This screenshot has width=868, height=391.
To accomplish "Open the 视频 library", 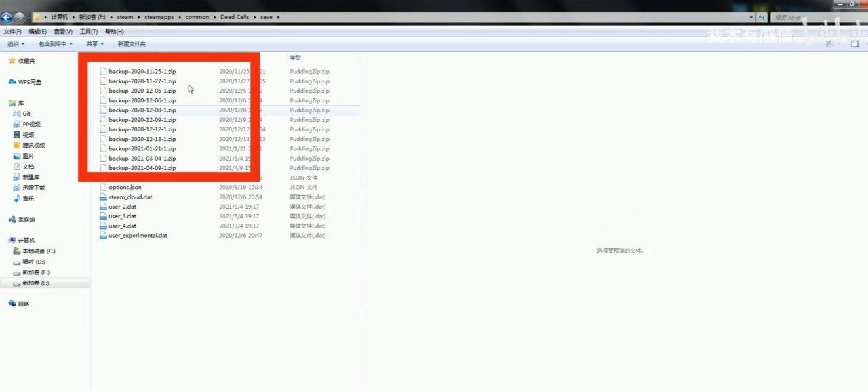I will click(28, 135).
